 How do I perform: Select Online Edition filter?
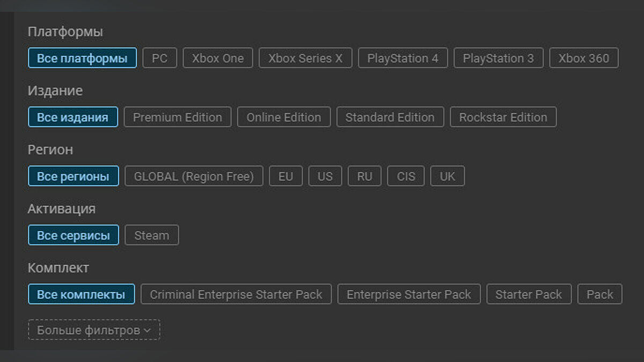[284, 117]
